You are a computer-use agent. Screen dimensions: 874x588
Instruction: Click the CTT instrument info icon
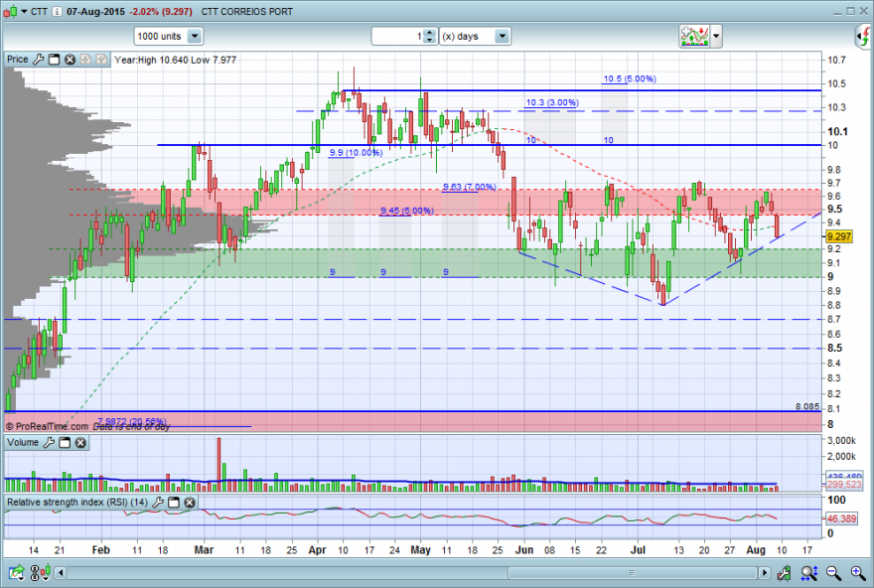click(57, 11)
